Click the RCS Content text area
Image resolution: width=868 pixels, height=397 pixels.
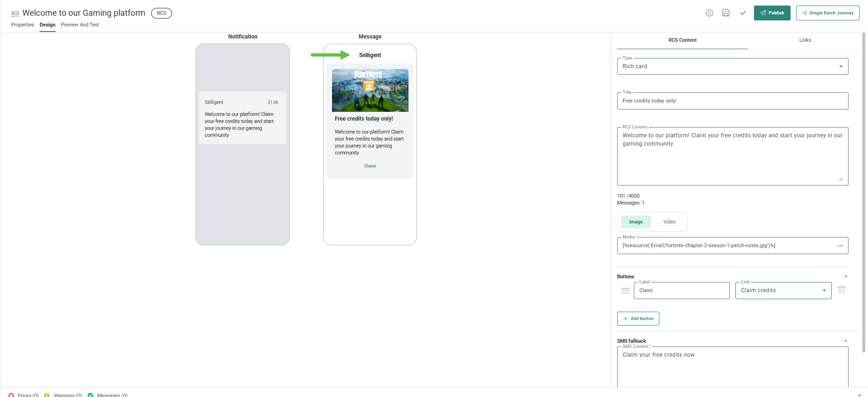coord(733,156)
